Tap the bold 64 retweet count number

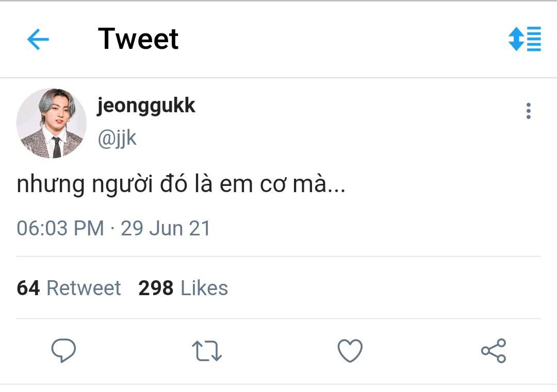[x=28, y=288]
